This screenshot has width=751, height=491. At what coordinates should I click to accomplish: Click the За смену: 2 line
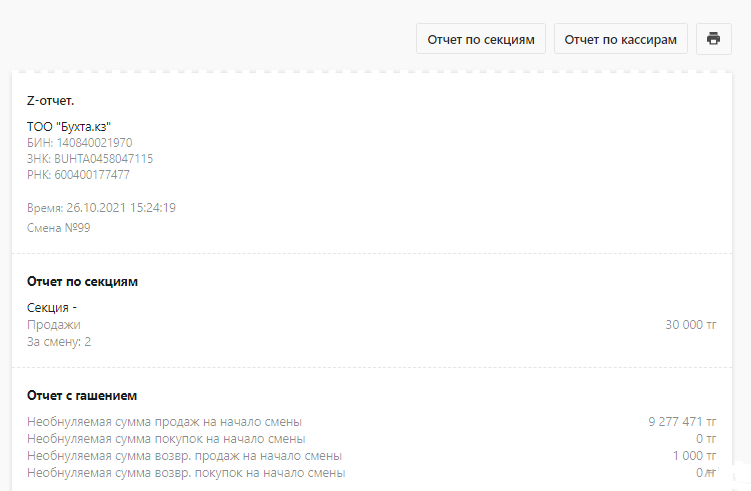tap(59, 342)
